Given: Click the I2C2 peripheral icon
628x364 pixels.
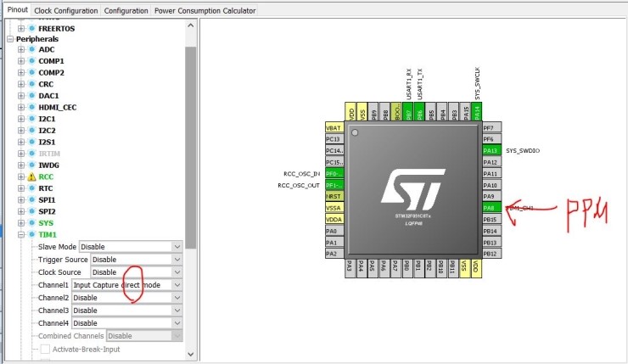Looking at the screenshot, I should (x=31, y=131).
